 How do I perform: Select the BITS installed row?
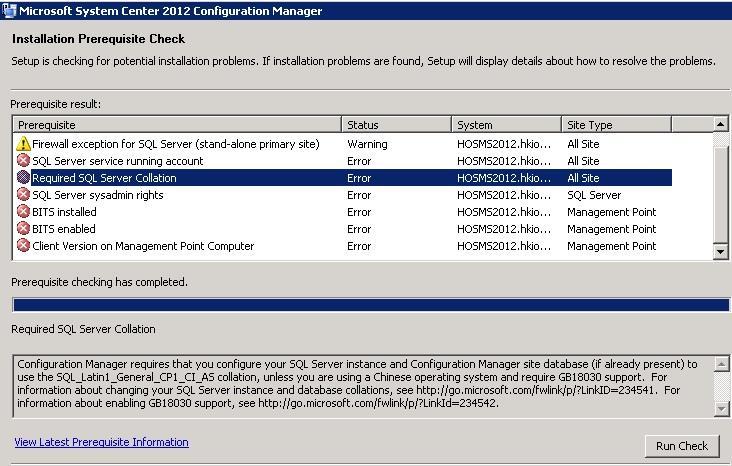point(342,212)
